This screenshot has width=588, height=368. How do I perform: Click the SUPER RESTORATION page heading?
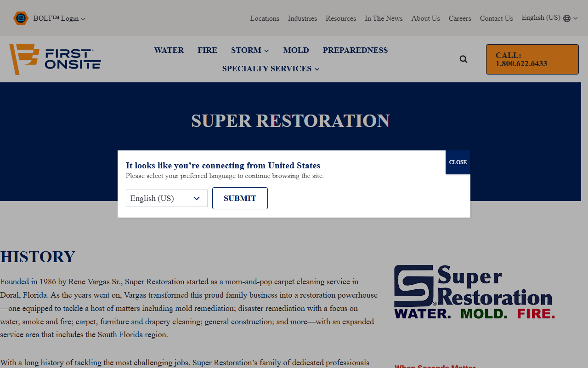click(x=290, y=121)
